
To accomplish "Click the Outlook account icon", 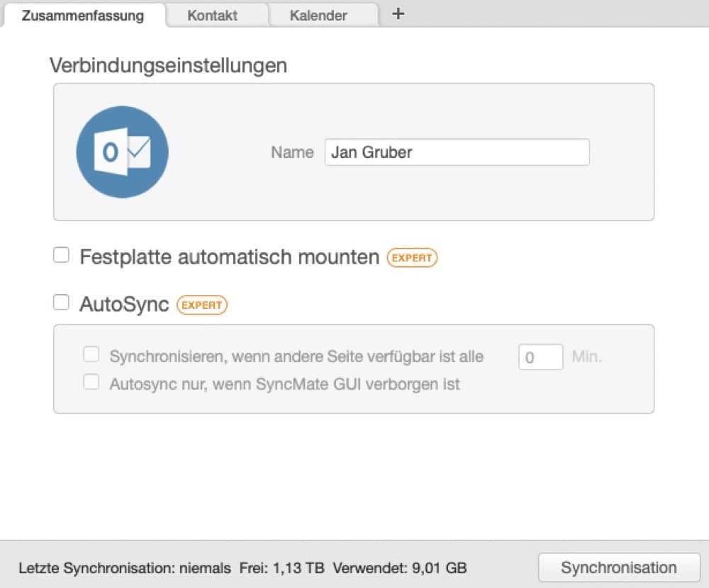I will [x=122, y=152].
